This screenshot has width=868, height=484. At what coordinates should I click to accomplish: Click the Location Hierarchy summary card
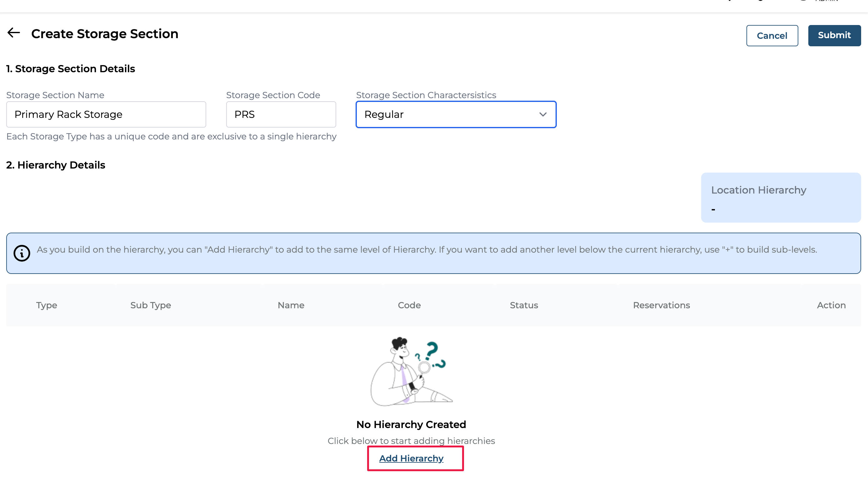tap(781, 198)
